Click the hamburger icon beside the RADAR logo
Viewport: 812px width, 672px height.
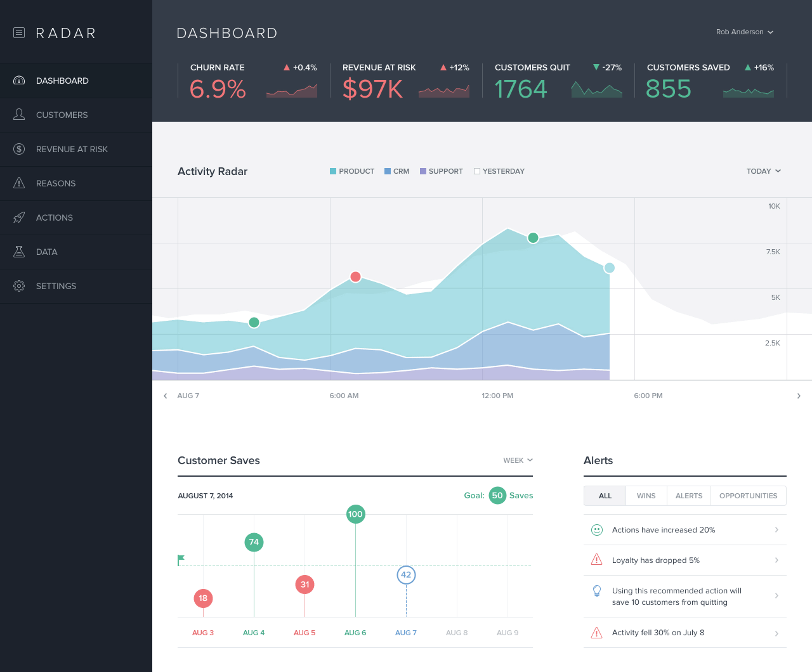[19, 32]
